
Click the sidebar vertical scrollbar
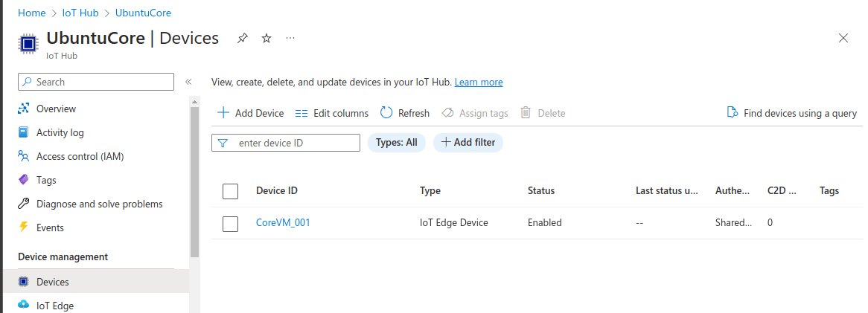point(194,182)
